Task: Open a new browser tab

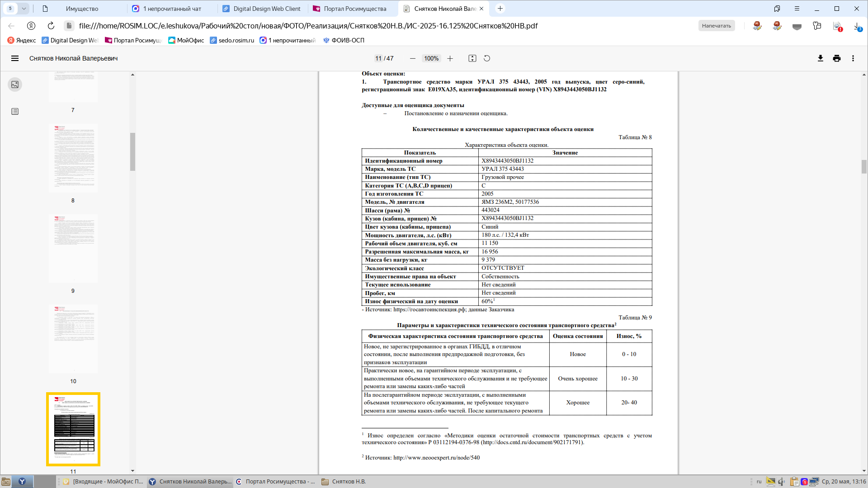Action: [x=500, y=9]
